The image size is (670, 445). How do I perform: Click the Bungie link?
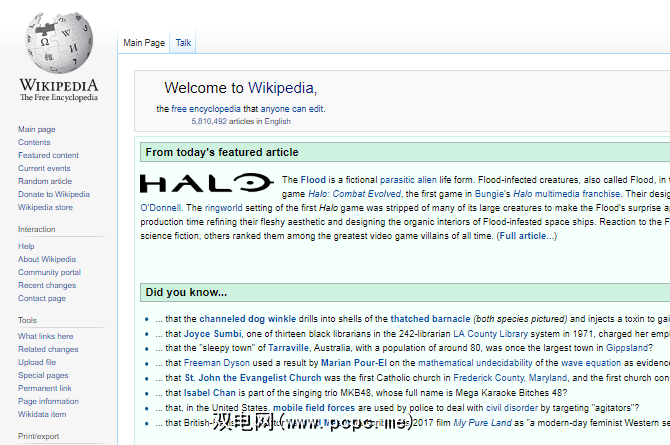point(489,194)
